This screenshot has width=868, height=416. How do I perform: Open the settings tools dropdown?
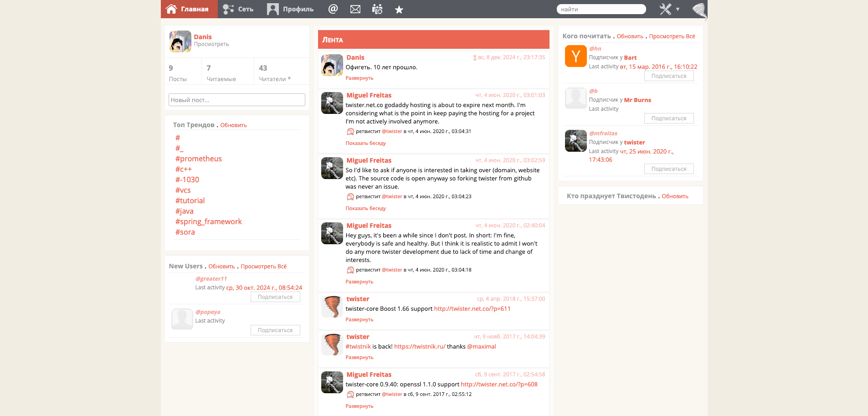tap(669, 9)
